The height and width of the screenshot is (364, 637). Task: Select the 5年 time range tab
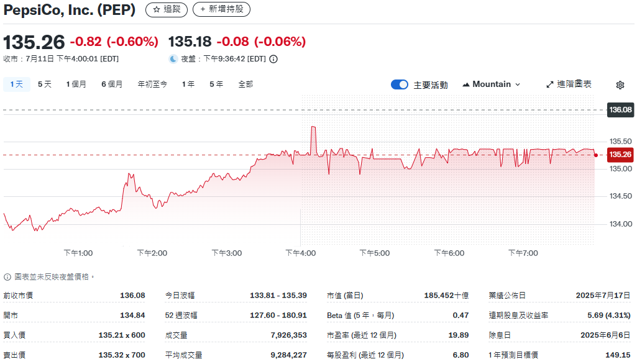pyautogui.click(x=216, y=84)
